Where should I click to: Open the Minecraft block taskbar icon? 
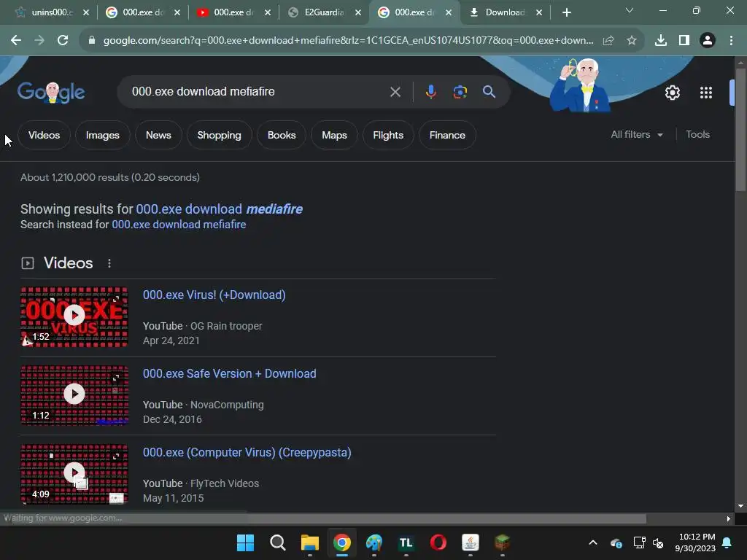click(x=502, y=542)
